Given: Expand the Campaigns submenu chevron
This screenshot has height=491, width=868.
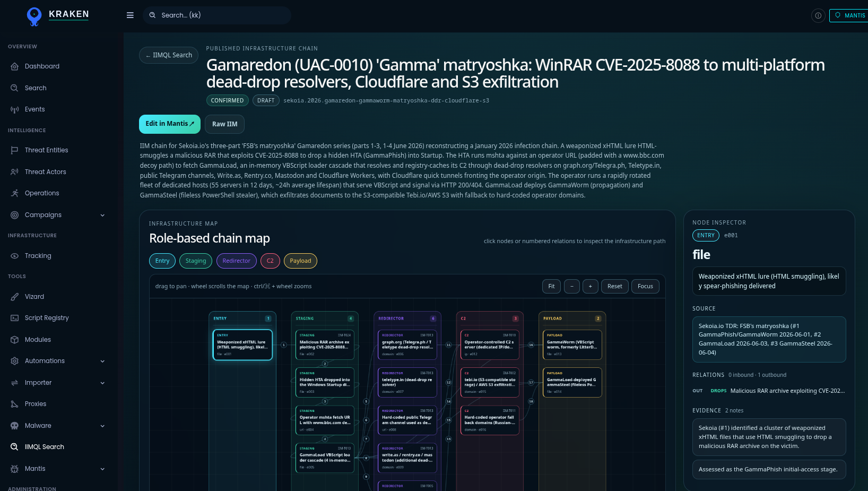Looking at the screenshot, I should 102,215.
